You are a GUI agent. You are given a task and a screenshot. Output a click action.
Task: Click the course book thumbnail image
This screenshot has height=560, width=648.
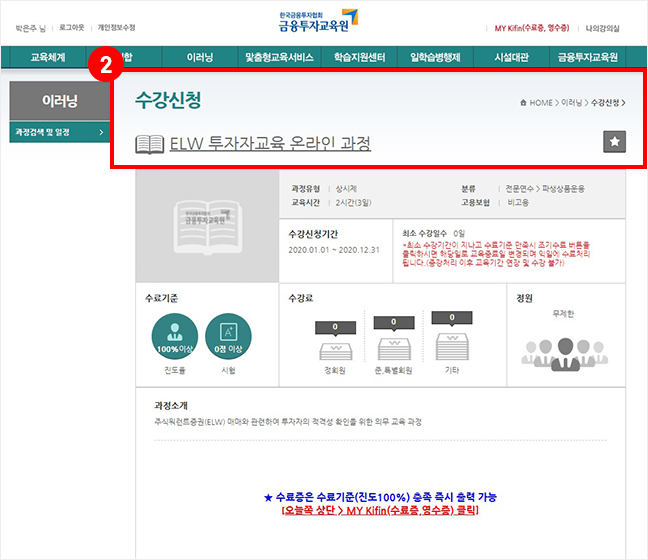click(x=207, y=226)
